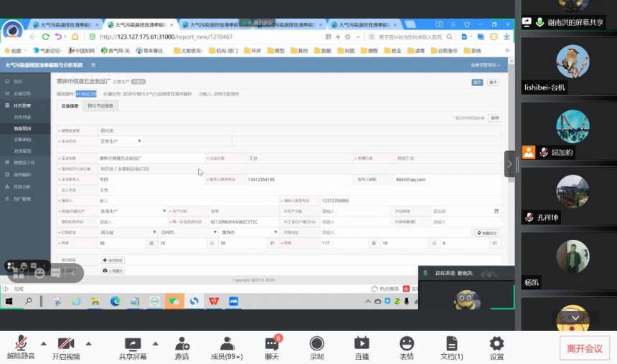Expand the screen share options arrow
This screenshot has width=617, height=364.
point(156,343)
